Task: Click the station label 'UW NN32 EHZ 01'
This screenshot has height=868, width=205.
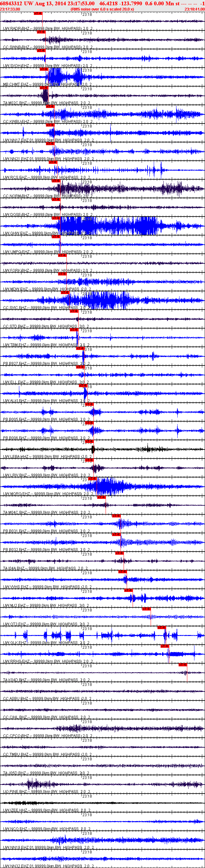Action: point(19,866)
